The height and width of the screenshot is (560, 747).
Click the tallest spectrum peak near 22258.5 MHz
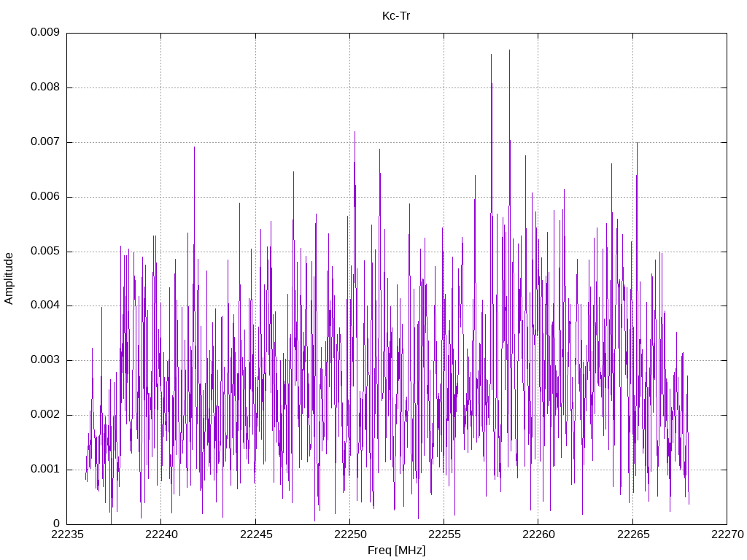[509, 50]
